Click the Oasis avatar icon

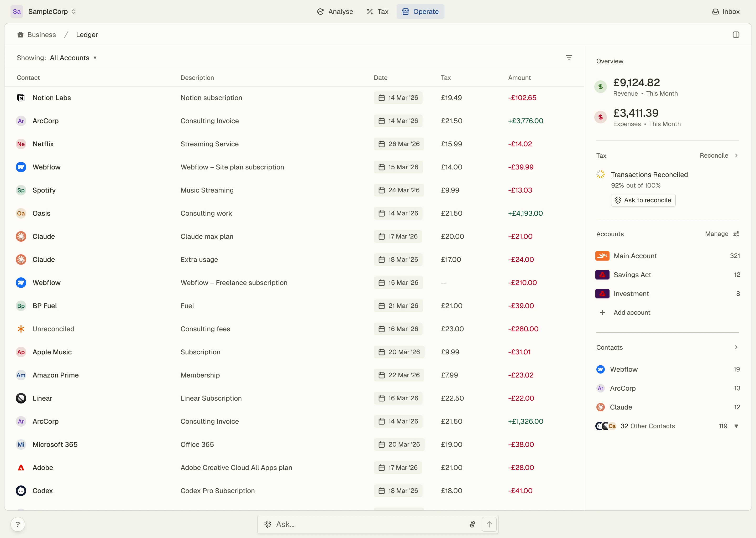(x=21, y=213)
